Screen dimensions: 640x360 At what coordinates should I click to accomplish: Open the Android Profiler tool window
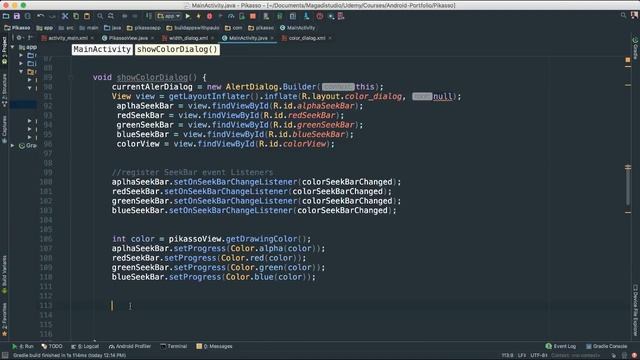pos(130,346)
